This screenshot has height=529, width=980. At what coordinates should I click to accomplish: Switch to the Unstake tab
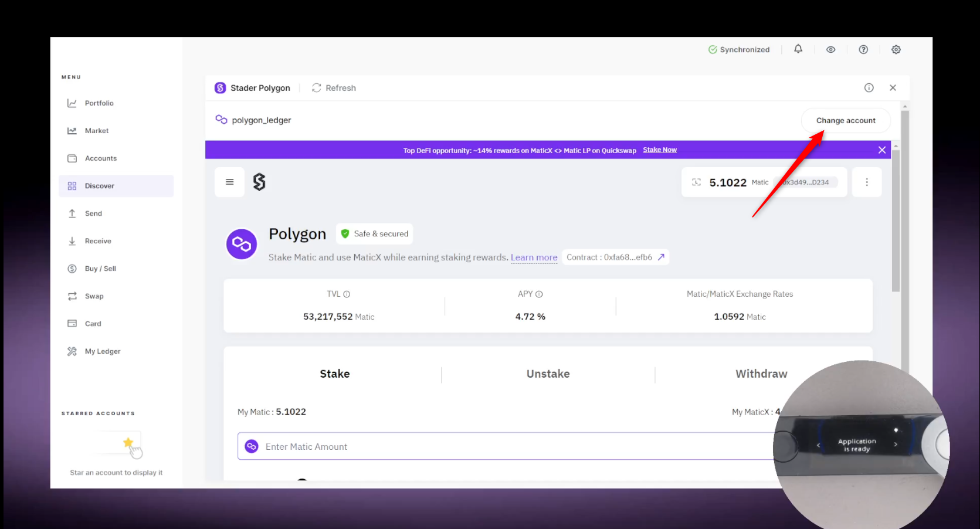click(x=548, y=374)
